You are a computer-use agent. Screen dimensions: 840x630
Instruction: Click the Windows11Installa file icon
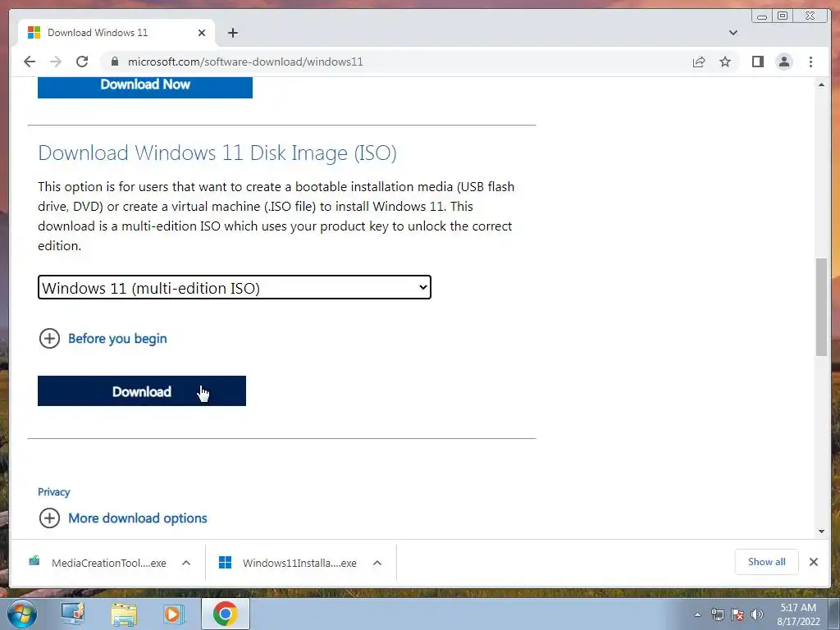[226, 562]
